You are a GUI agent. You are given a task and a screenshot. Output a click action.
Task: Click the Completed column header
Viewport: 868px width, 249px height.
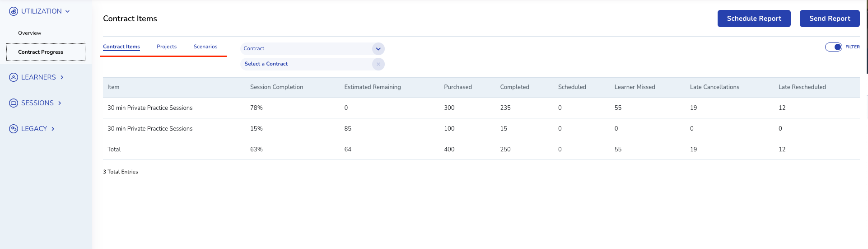click(x=515, y=87)
